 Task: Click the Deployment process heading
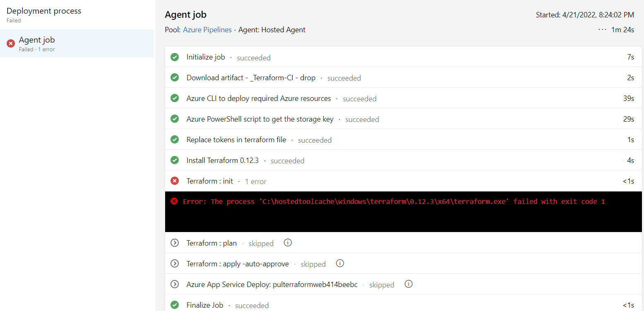pos(43,11)
